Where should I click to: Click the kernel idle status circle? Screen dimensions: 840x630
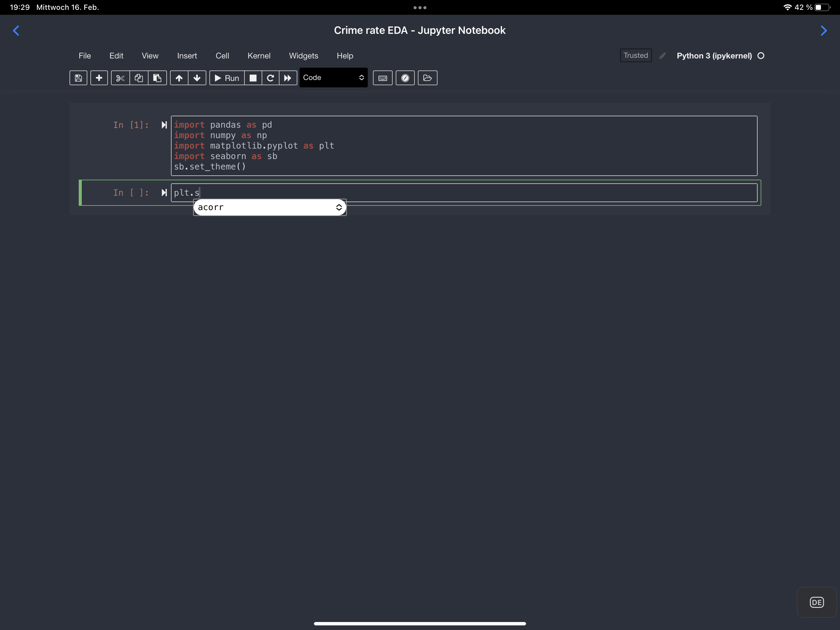click(761, 55)
